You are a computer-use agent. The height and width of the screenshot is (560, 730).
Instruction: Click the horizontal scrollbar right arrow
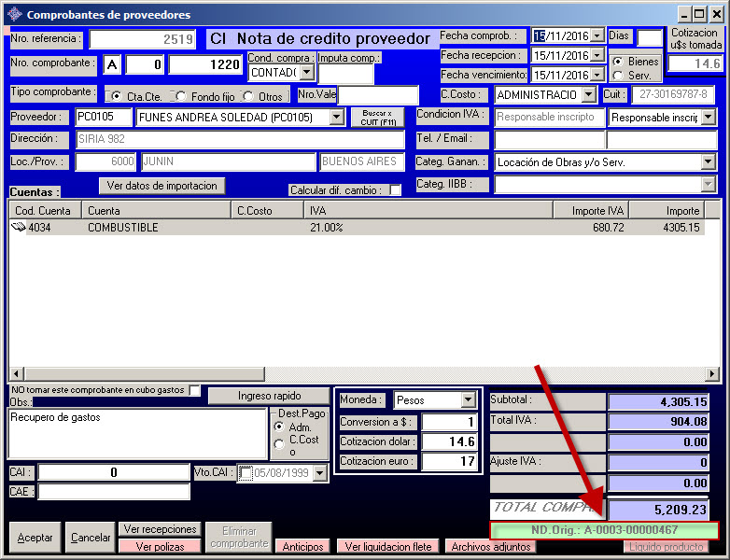tap(712, 374)
